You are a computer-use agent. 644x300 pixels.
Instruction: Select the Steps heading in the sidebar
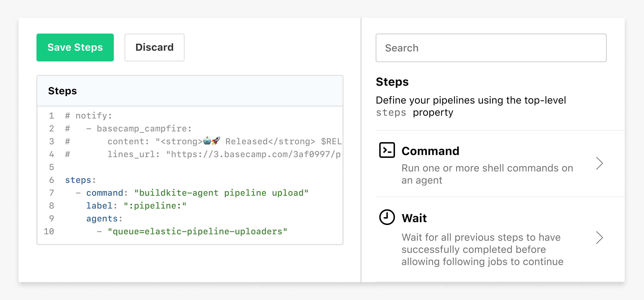coord(392,82)
